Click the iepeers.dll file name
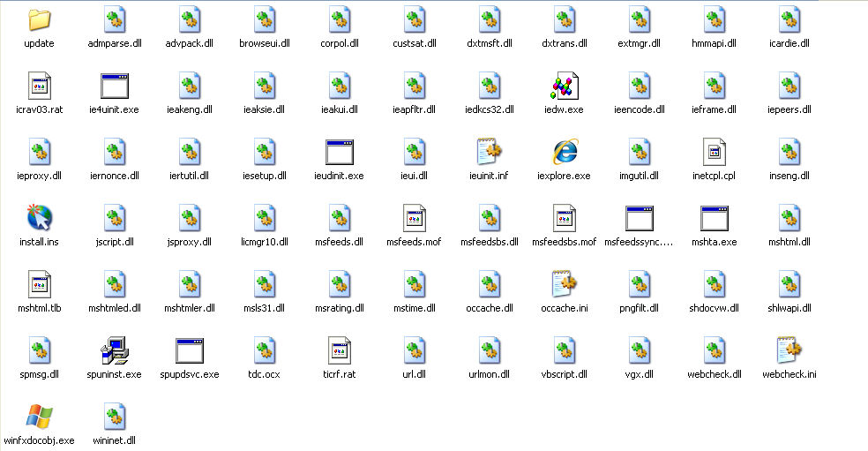 point(789,109)
